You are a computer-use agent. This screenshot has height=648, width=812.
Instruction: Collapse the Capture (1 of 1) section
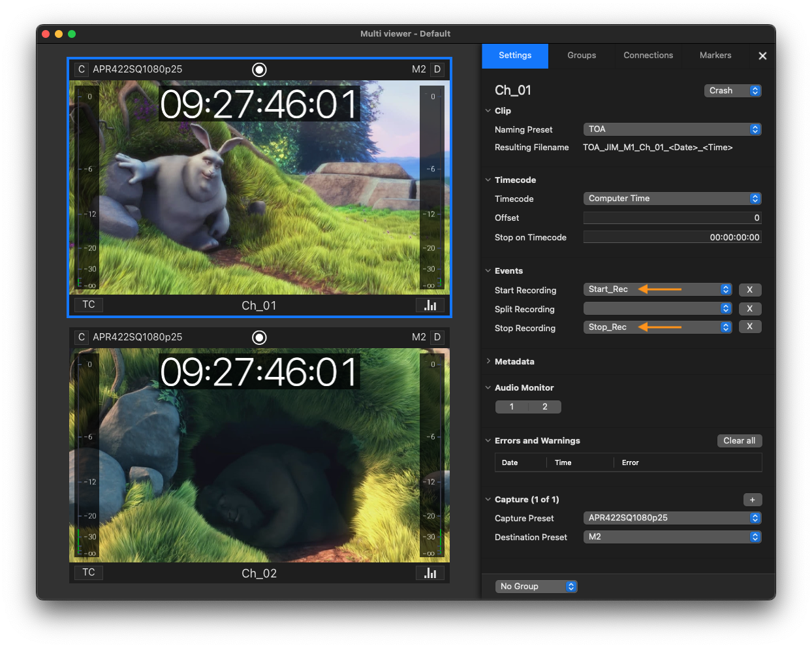[x=488, y=500]
